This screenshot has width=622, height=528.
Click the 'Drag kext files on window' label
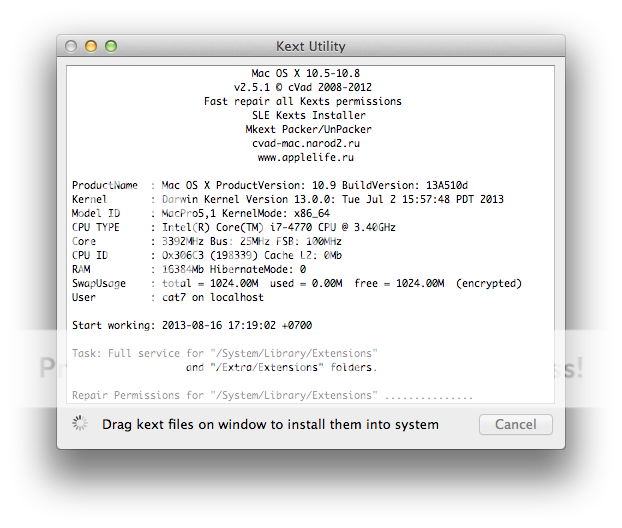pos(270,425)
